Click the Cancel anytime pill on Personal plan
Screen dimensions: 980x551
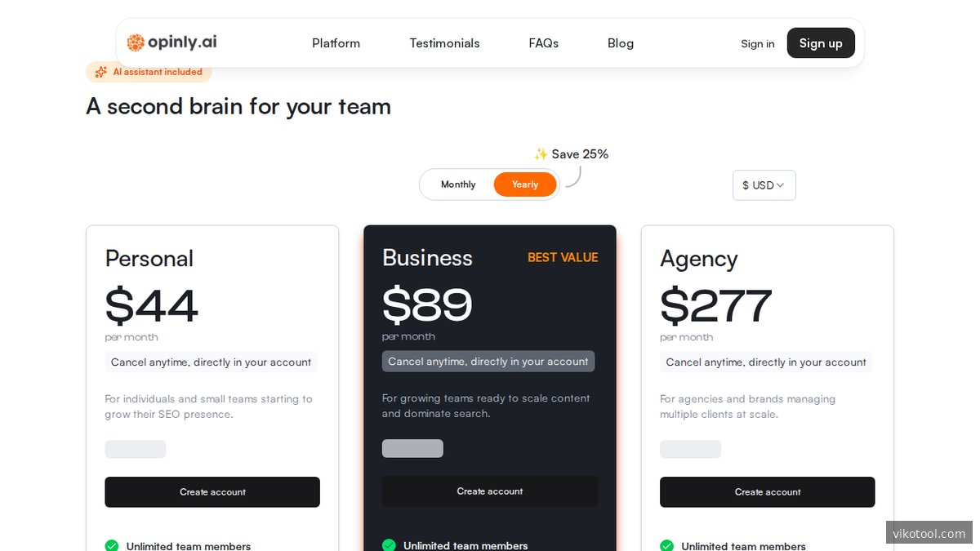coord(211,362)
